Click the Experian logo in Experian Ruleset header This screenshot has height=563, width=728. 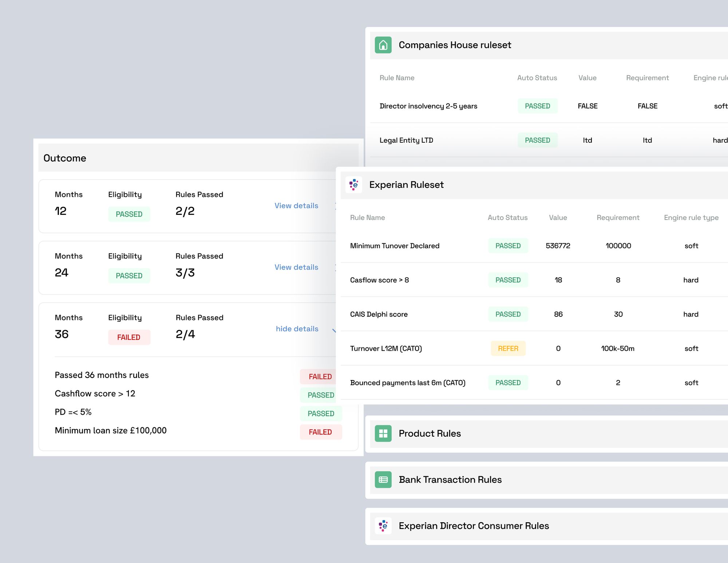pyautogui.click(x=353, y=185)
